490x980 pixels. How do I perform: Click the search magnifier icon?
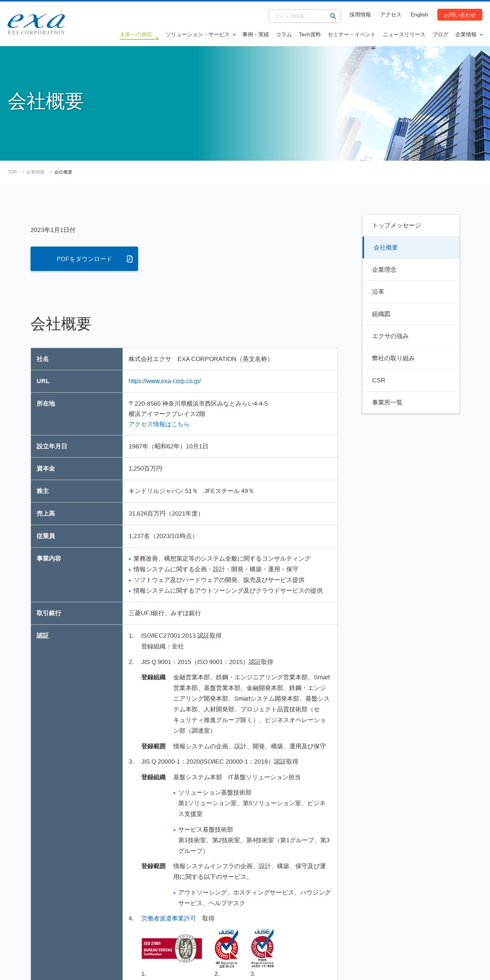pyautogui.click(x=333, y=16)
